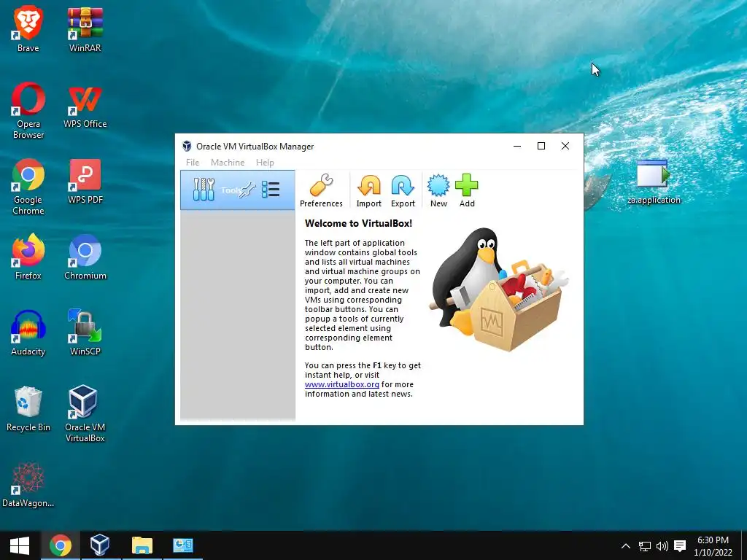Select the WPS Office desktop icon
Image resolution: width=747 pixels, height=560 pixels.
pyautogui.click(x=85, y=106)
